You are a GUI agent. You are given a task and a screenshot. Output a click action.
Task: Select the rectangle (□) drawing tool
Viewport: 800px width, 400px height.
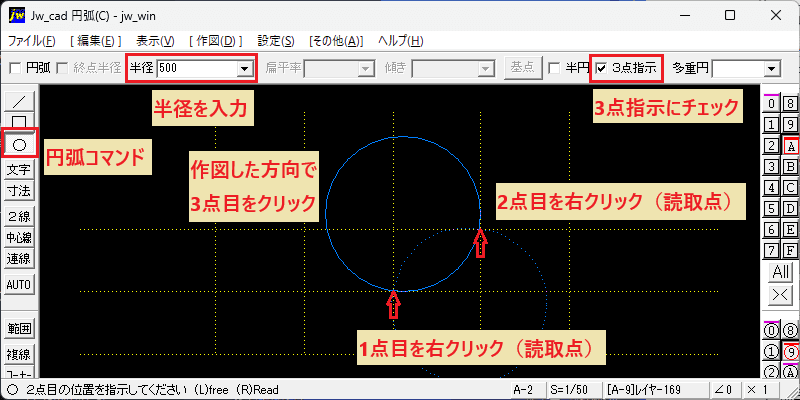(19, 121)
